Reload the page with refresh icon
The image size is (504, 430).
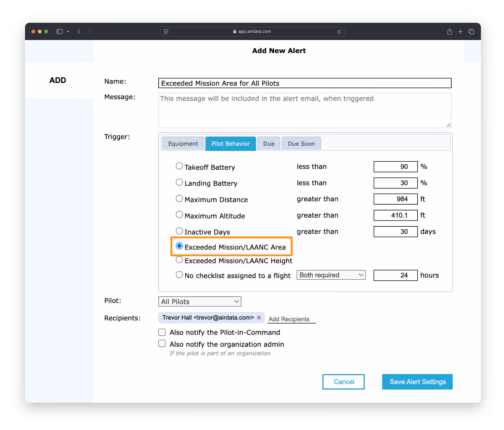pos(339,32)
